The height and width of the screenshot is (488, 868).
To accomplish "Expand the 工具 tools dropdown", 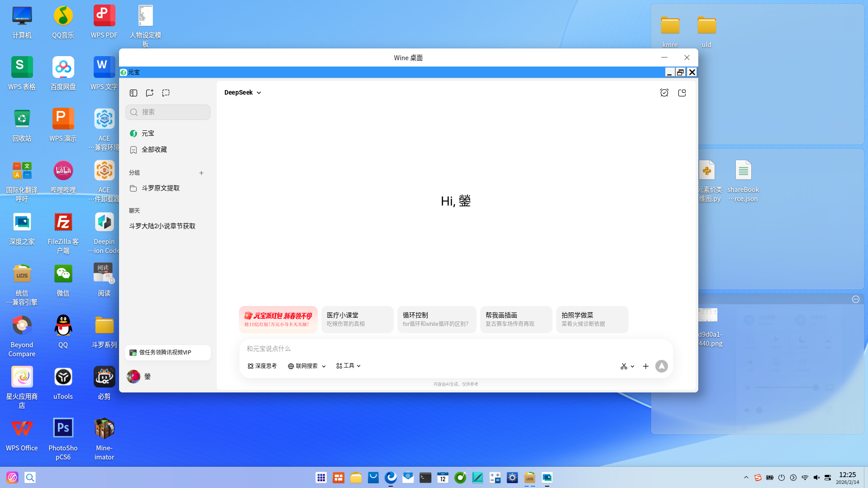I will point(348,366).
